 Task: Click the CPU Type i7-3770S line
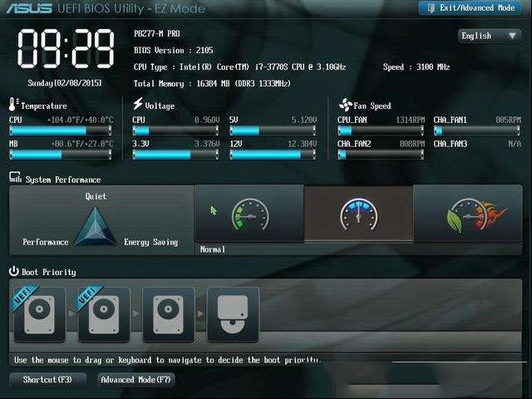point(239,67)
